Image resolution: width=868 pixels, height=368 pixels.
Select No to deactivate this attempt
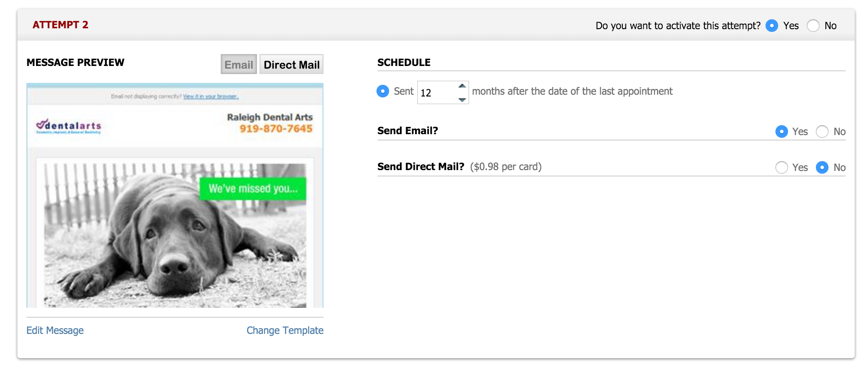(813, 26)
